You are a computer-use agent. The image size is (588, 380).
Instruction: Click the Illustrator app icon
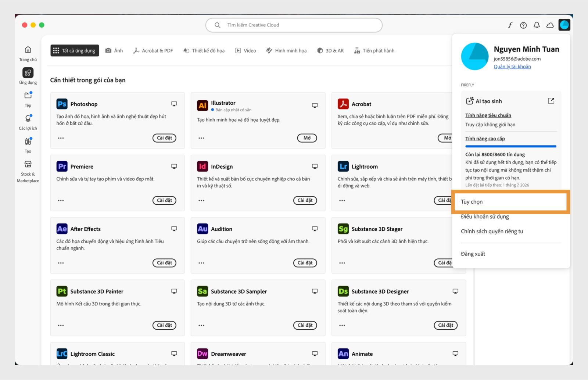pyautogui.click(x=202, y=105)
